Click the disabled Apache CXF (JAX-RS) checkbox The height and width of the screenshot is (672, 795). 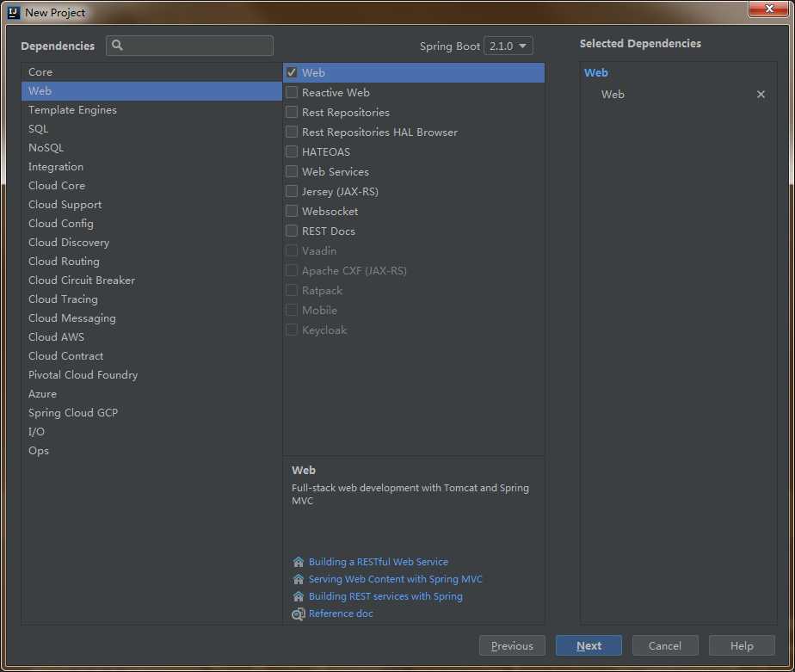click(292, 270)
